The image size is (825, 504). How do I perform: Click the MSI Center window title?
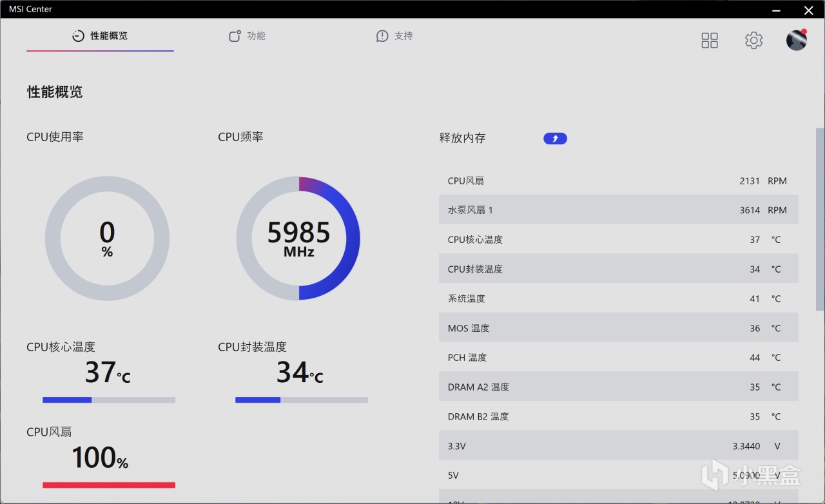click(31, 9)
